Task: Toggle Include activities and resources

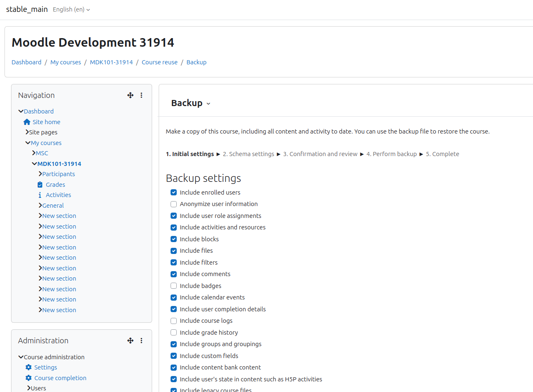Action: pos(174,227)
